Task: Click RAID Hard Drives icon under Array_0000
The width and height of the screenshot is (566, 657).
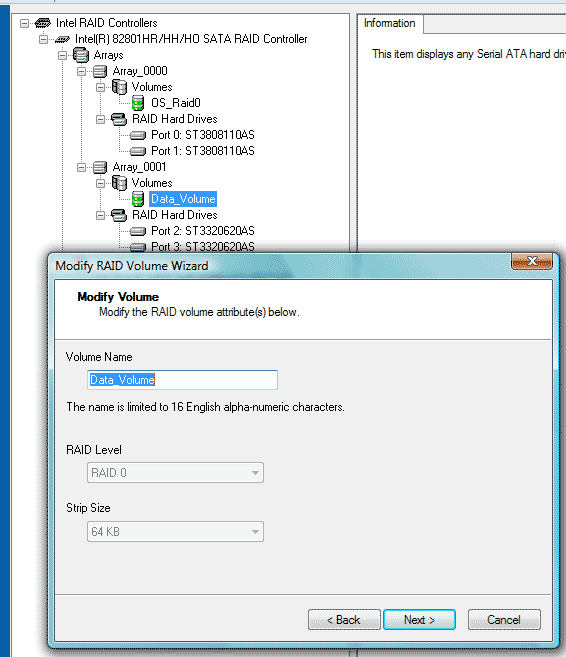Action: click(119, 119)
